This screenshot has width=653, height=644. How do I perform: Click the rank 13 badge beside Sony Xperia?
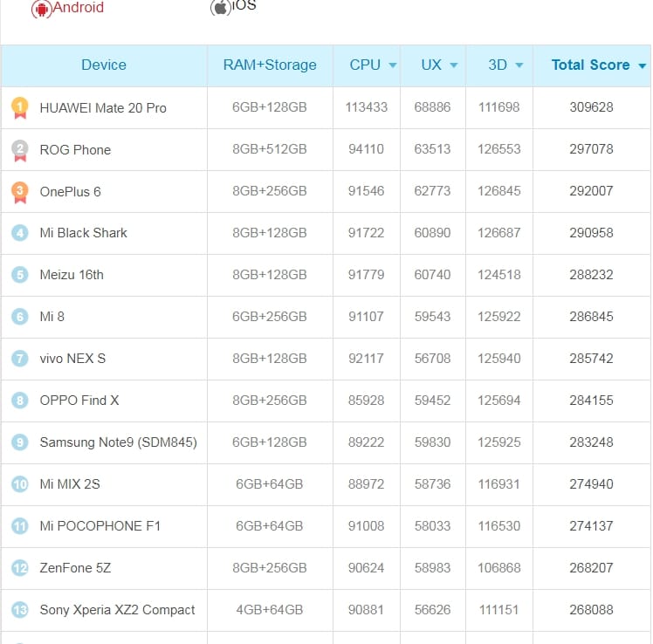(20, 610)
